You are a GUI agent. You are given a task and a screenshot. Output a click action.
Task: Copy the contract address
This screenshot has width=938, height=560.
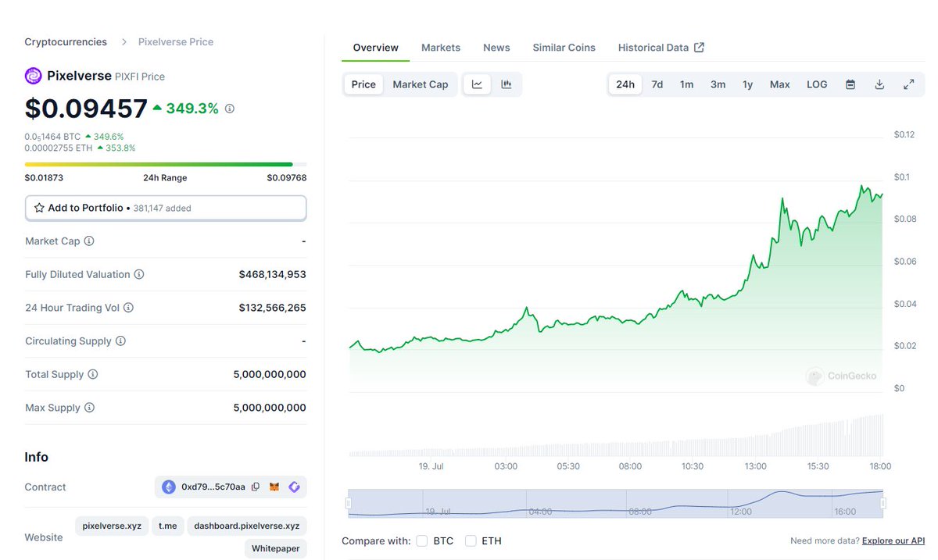point(255,487)
